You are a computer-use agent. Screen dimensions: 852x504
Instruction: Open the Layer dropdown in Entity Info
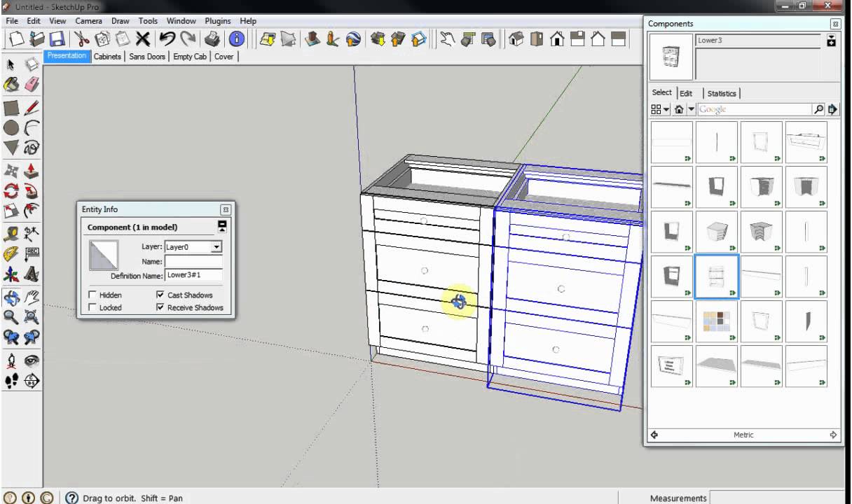tap(216, 246)
